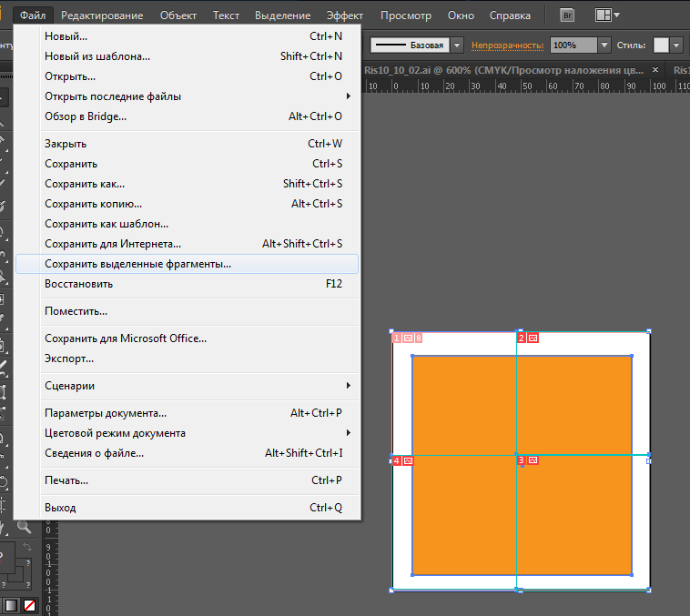
Task: Choose Печать... menu item
Action: [187, 480]
